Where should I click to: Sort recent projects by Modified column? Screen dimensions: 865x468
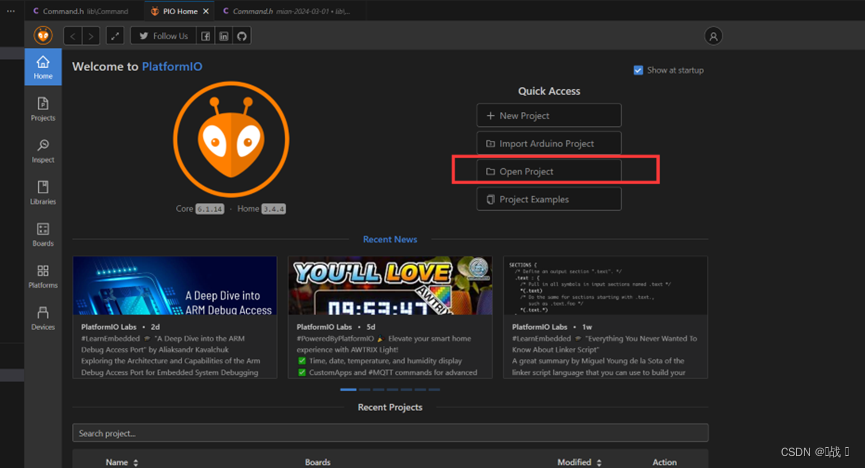(579, 462)
